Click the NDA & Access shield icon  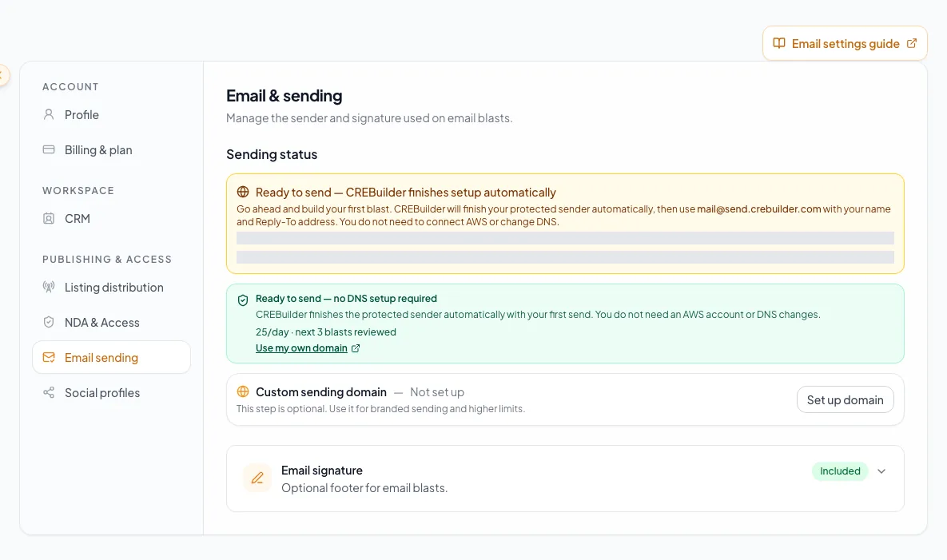tap(49, 322)
